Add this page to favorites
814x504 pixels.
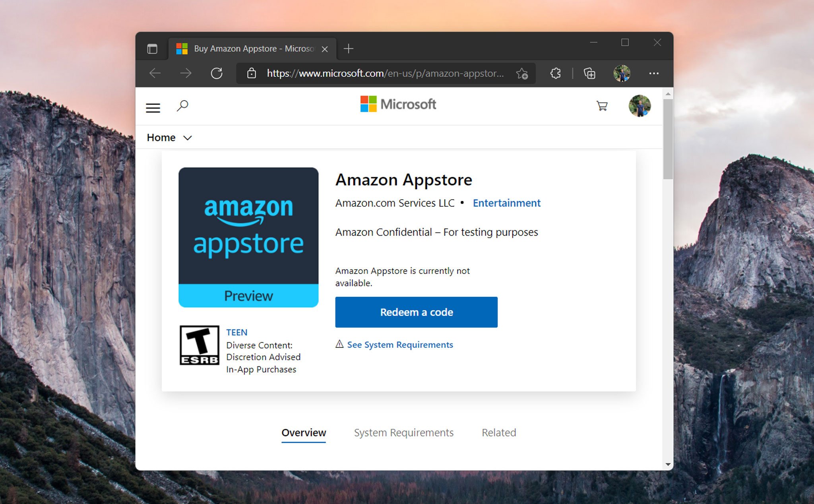click(x=523, y=74)
